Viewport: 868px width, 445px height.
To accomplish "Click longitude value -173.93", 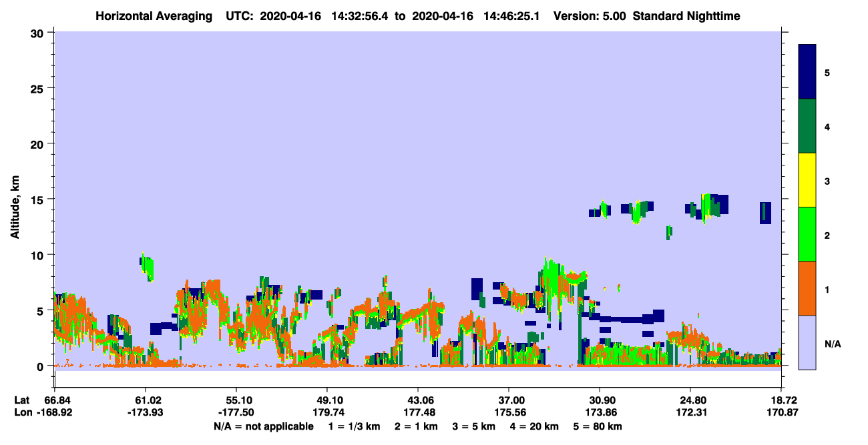I will (x=145, y=412).
